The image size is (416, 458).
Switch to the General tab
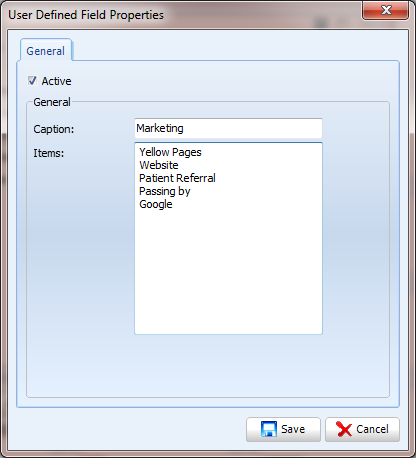pyautogui.click(x=46, y=51)
